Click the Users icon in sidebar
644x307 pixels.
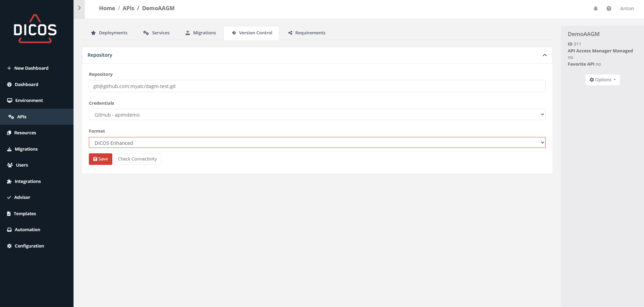point(10,165)
